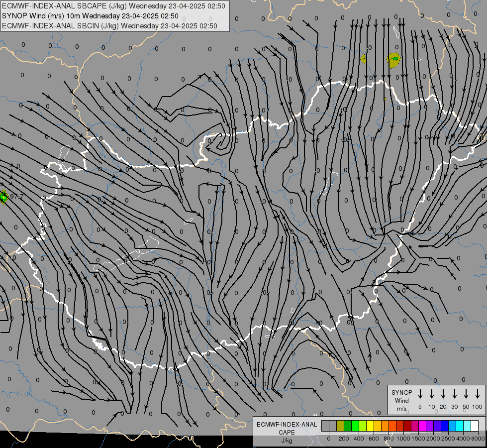Pick the dark green CAPE legend swatch
Viewport: 487px width, 448px height.
click(348, 426)
